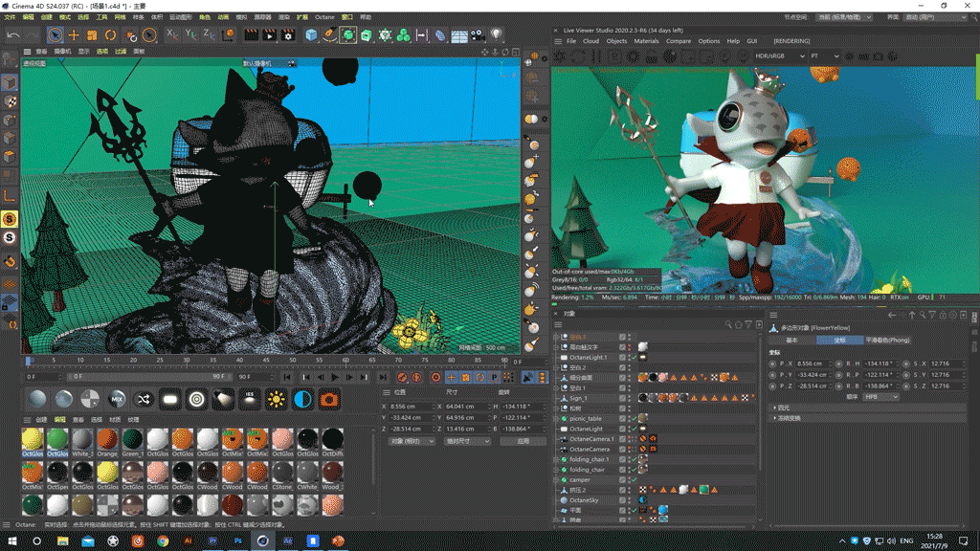Viewport: 980px width, 551px height.
Task: Click the Octane shuffle material icon
Action: pyautogui.click(x=144, y=399)
